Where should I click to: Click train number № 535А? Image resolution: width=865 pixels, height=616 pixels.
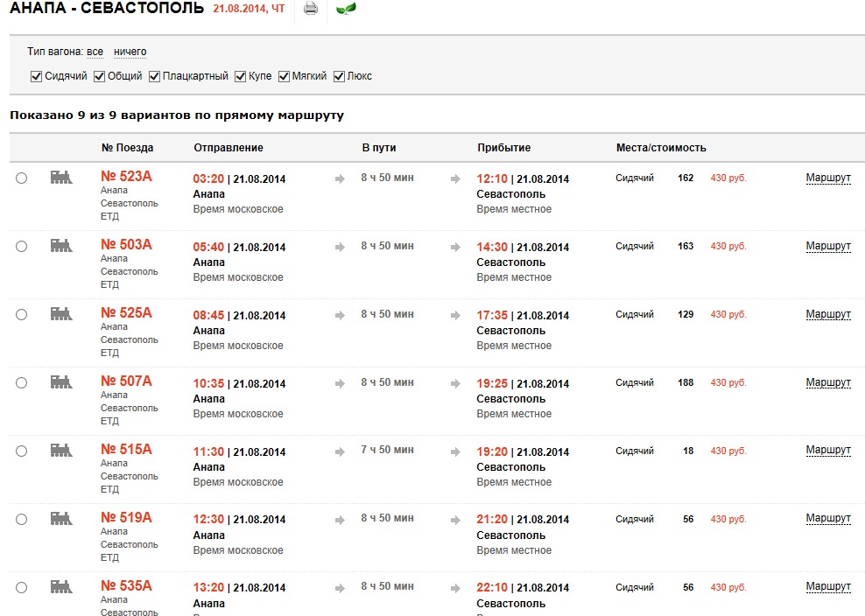126,585
